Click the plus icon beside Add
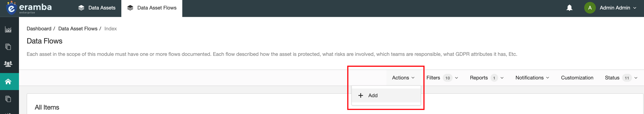The image size is (644, 114). [x=361, y=95]
